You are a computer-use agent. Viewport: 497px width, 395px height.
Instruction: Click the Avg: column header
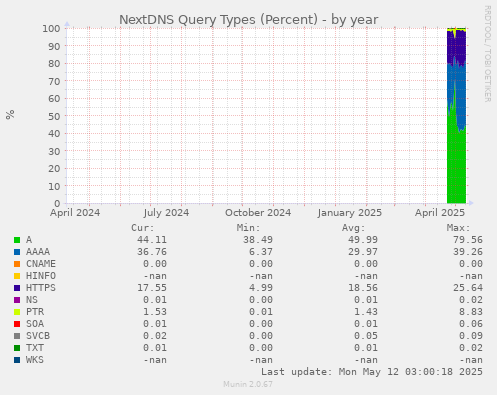354,228
